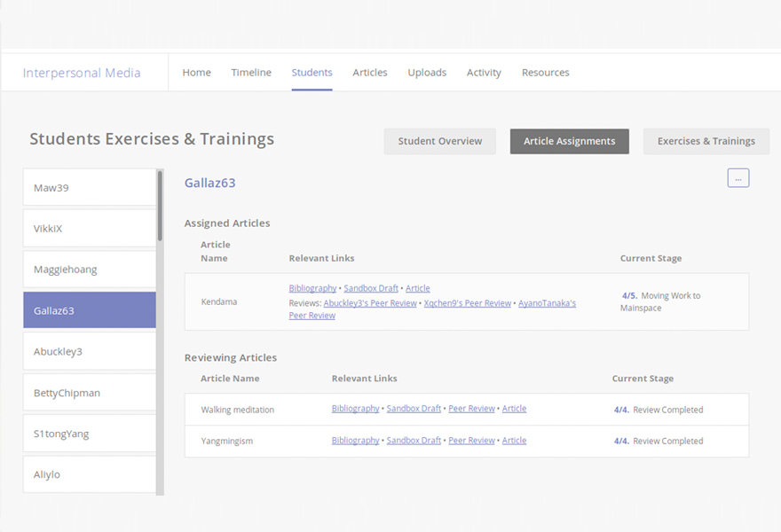Open the Kendama Bibliography link
The height and width of the screenshot is (532, 781).
point(312,288)
